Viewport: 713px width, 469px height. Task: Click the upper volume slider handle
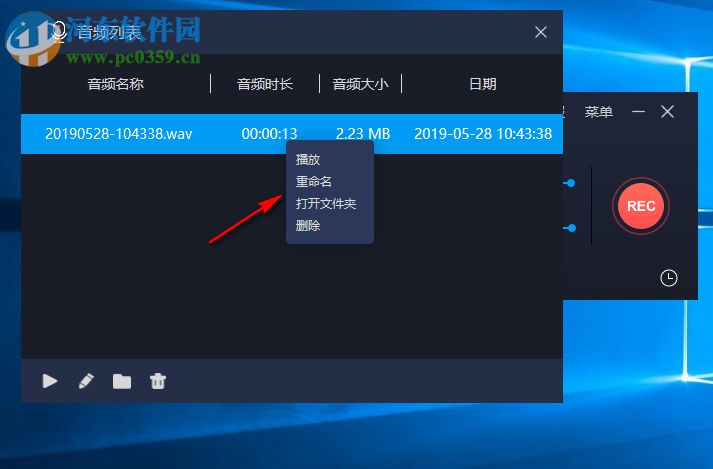pyautogui.click(x=571, y=183)
